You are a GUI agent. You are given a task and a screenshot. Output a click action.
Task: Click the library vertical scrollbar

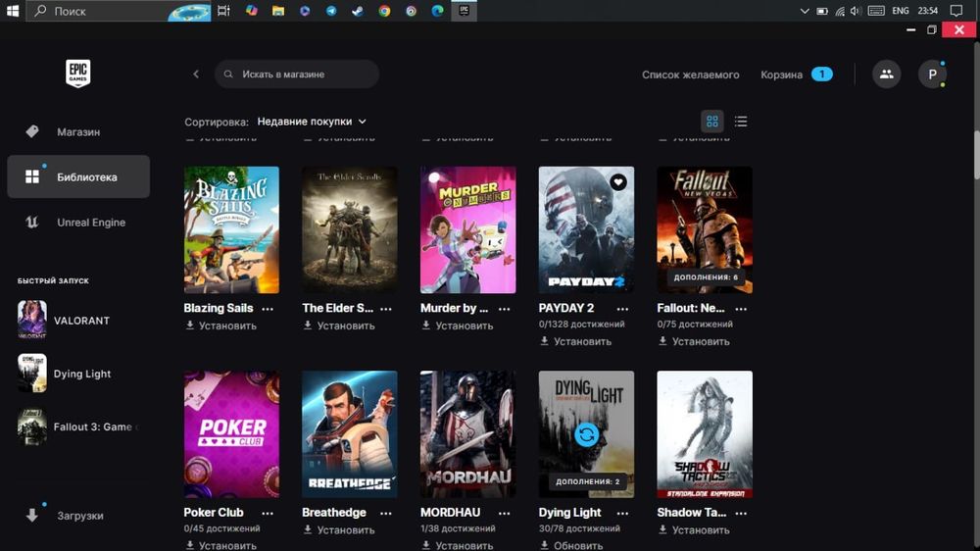click(x=976, y=156)
